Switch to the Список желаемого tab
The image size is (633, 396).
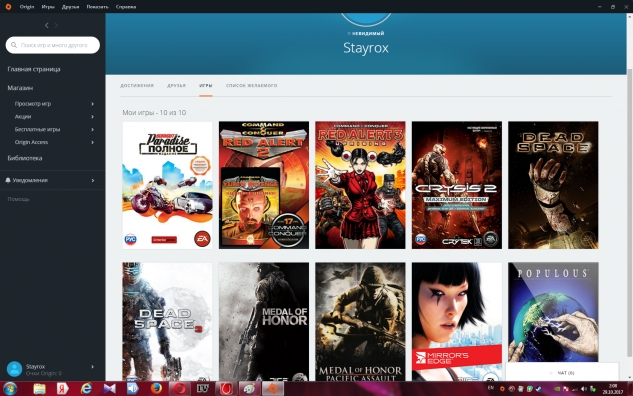pos(252,86)
